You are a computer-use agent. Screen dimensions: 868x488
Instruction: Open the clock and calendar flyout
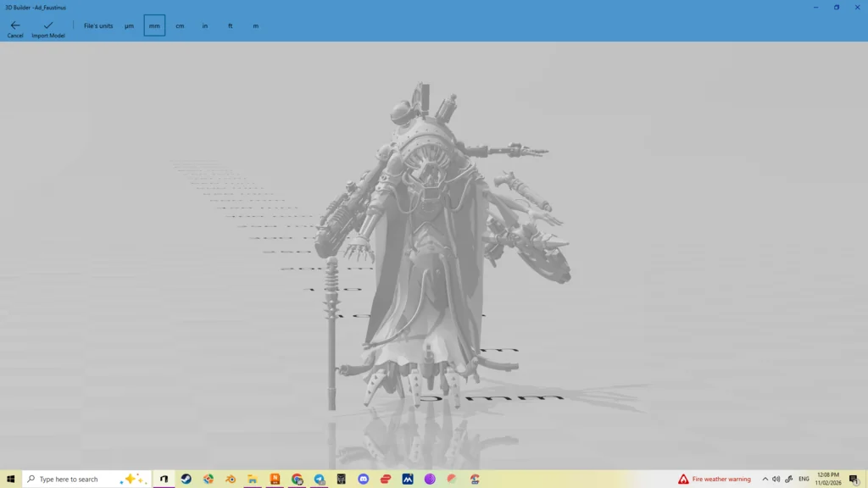coord(828,479)
